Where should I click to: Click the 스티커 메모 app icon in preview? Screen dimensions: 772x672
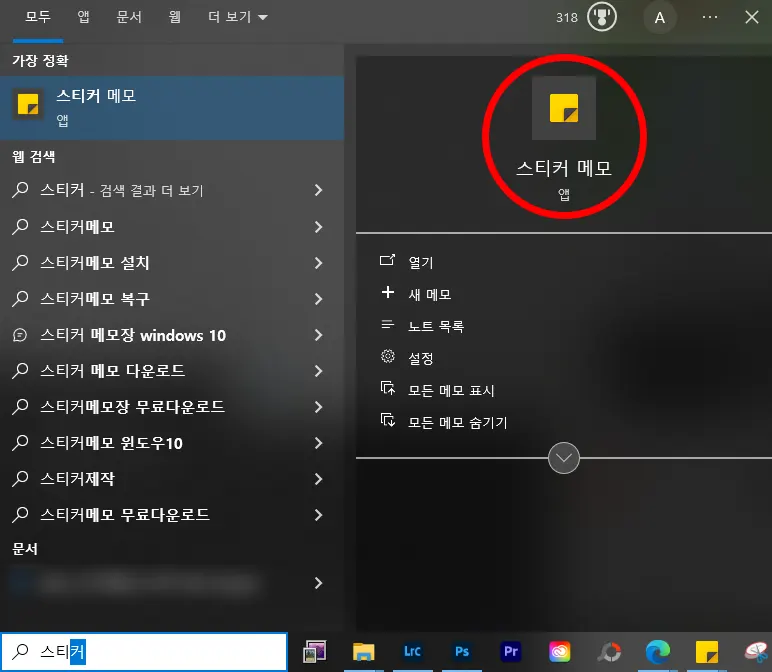(x=564, y=108)
